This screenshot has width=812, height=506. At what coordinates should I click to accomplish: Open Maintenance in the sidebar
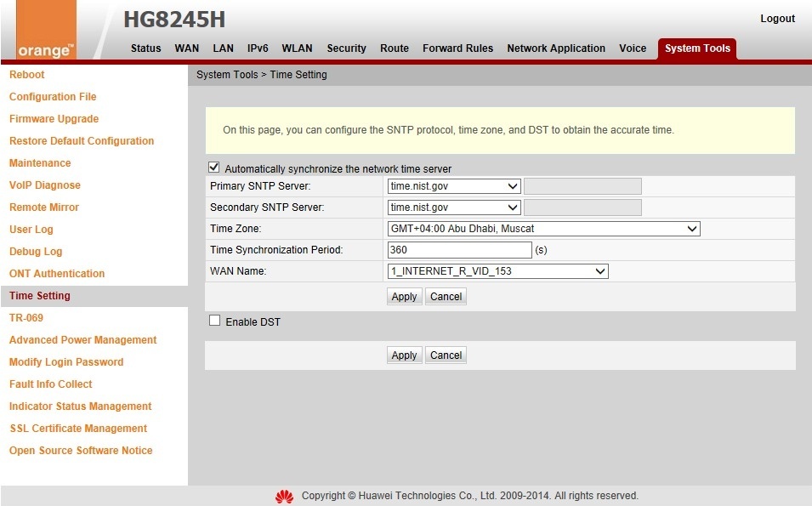pyautogui.click(x=40, y=163)
